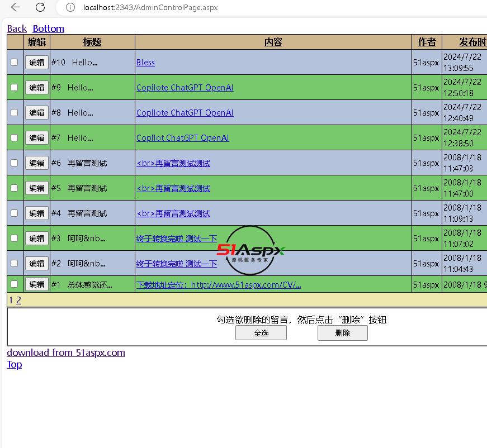Click title cell '#6 再留言测试'

[92, 163]
